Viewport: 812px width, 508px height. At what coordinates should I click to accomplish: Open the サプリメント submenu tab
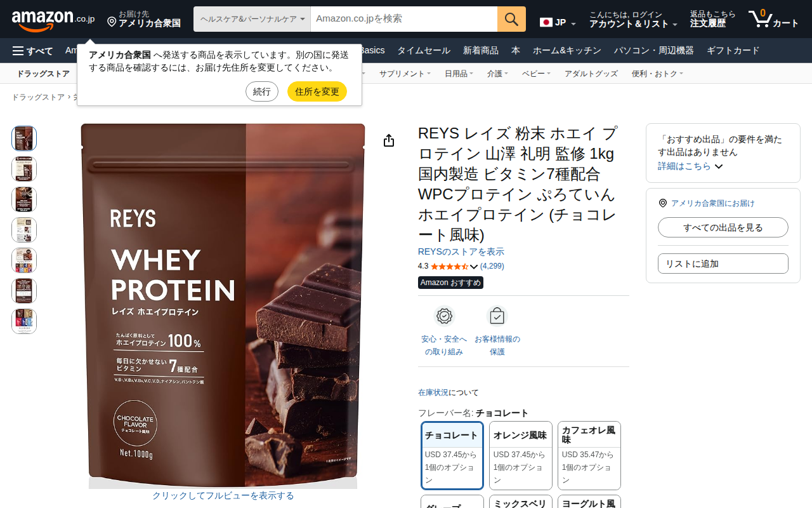click(x=405, y=74)
